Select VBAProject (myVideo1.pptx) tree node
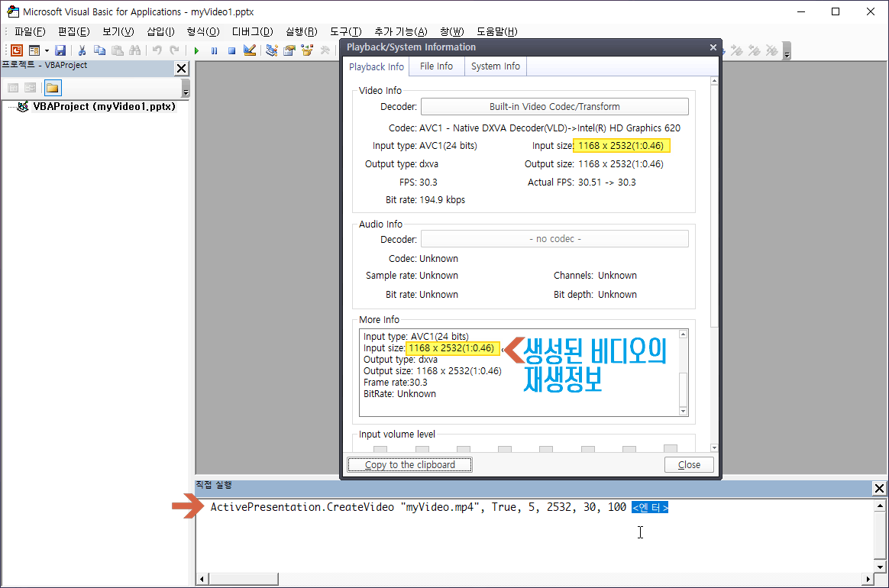Screen dimensions: 889x588 coord(104,107)
